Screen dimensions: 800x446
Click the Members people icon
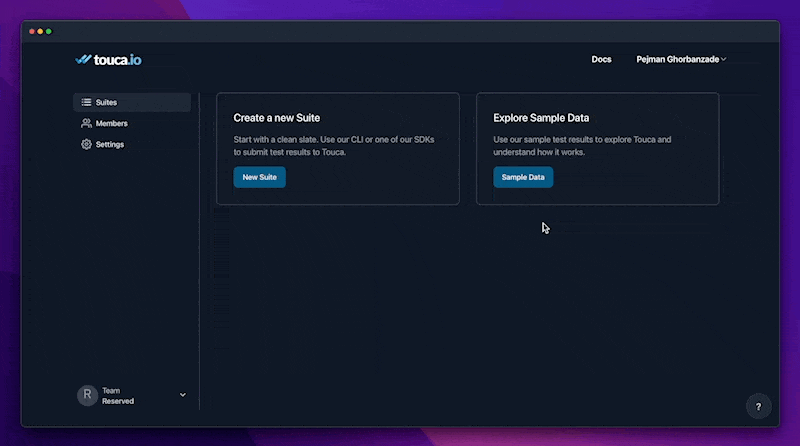(86, 123)
